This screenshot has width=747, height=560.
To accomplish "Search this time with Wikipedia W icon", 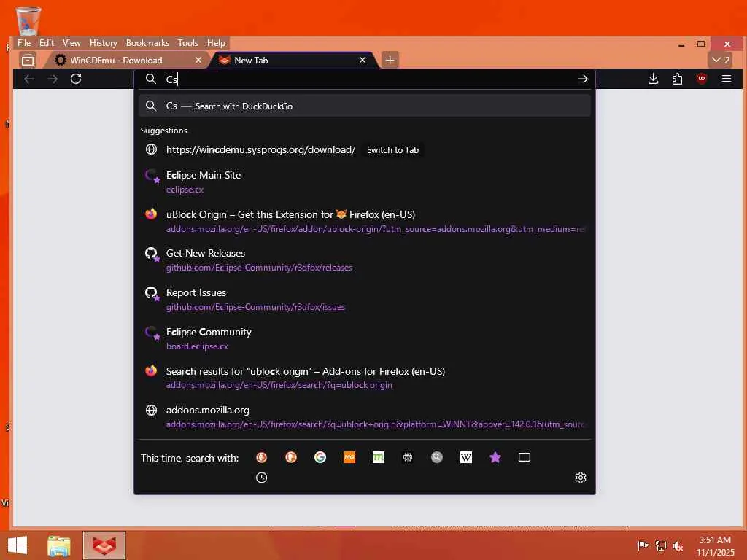I will click(x=466, y=457).
